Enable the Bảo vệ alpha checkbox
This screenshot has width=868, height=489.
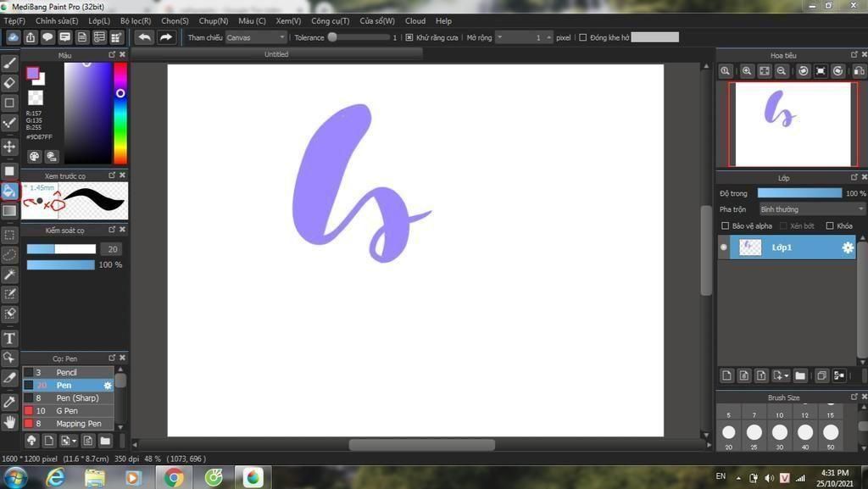click(x=725, y=225)
